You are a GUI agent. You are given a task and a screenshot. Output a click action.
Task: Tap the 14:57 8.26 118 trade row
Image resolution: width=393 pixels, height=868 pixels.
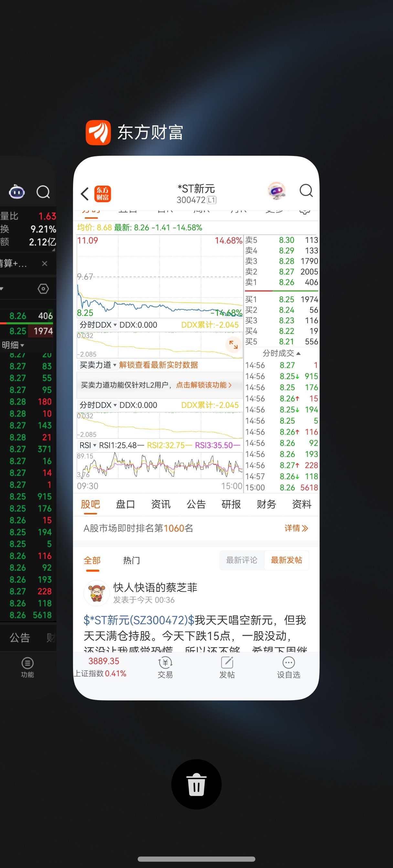281,476
